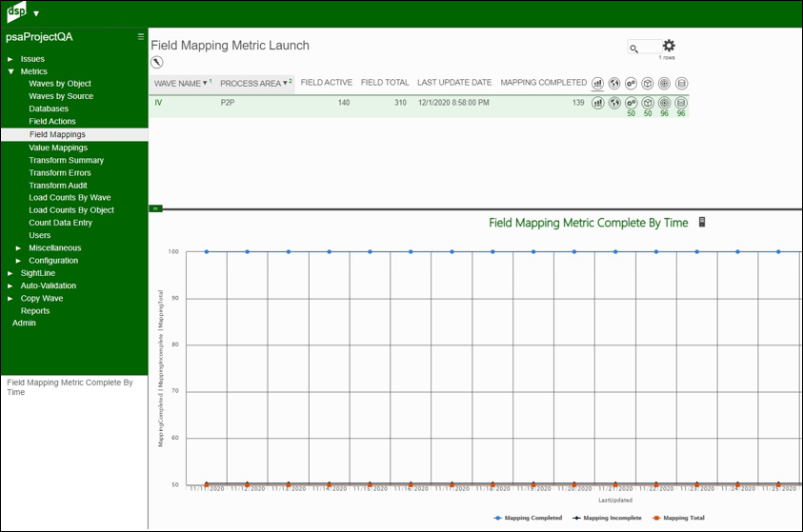Expand the Auto-Validation tree node

coord(10,286)
